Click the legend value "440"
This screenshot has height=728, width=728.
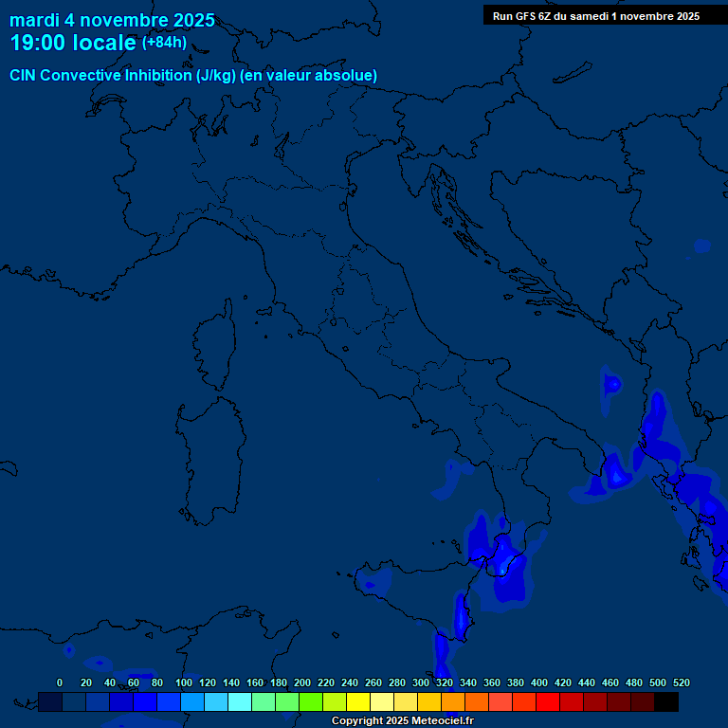click(x=586, y=682)
